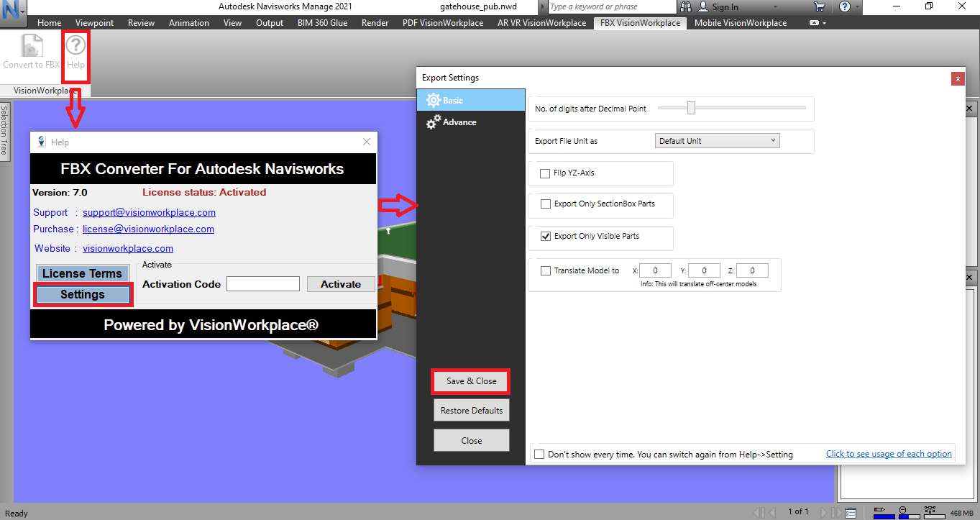
Task: Click the Restore Defaults button
Action: 471,411
